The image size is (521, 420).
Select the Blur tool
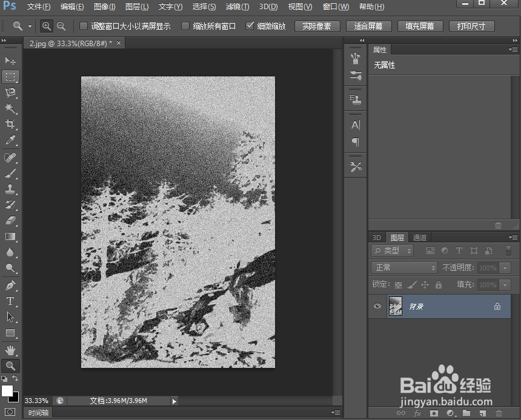10,252
